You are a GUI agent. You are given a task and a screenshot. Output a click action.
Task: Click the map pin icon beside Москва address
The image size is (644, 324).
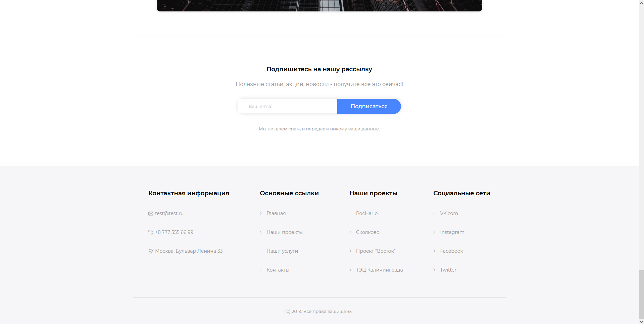pos(151,251)
